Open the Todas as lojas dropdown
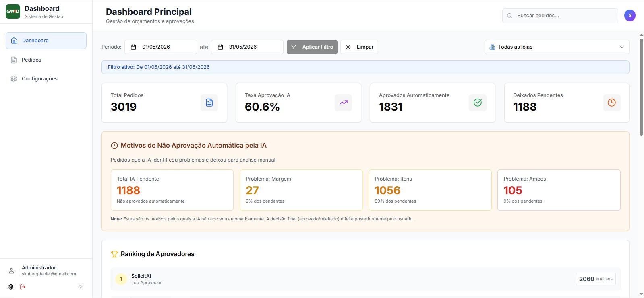Viewport: 644px width, 298px height. click(x=557, y=47)
